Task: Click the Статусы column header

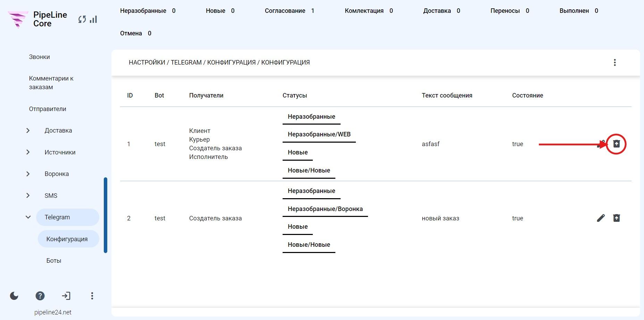Action: (295, 95)
